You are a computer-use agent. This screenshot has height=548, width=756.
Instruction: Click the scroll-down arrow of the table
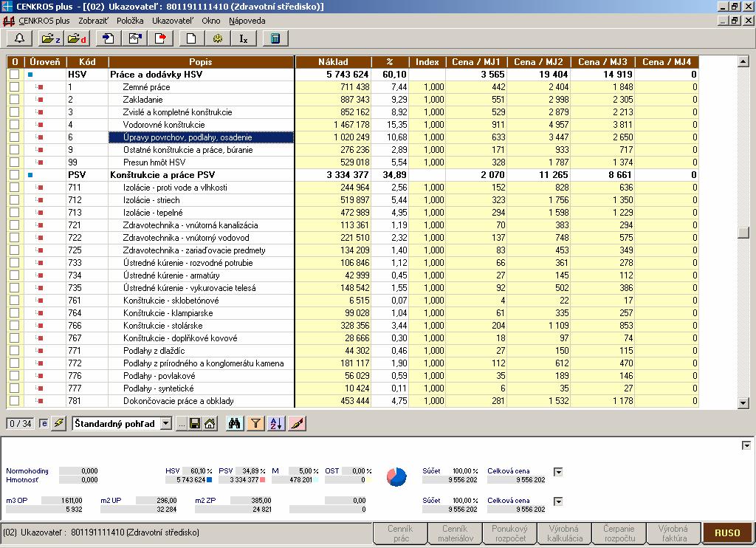743,403
